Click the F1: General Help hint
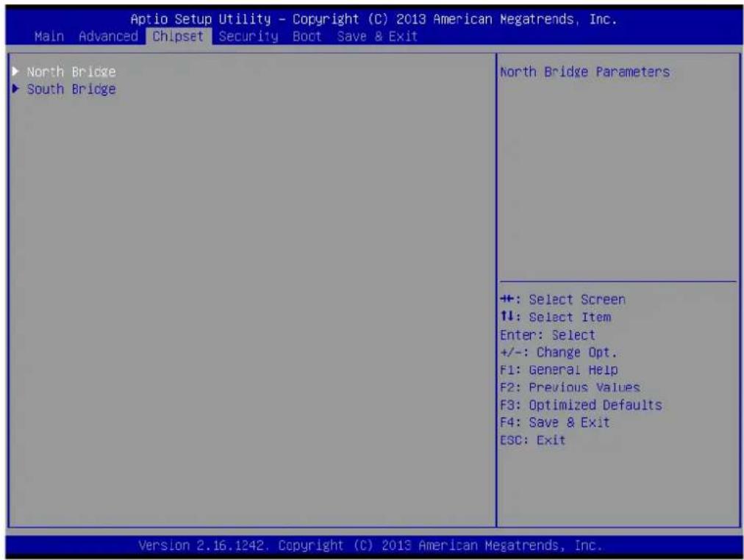Screen dimensions: 744x560 point(559,370)
